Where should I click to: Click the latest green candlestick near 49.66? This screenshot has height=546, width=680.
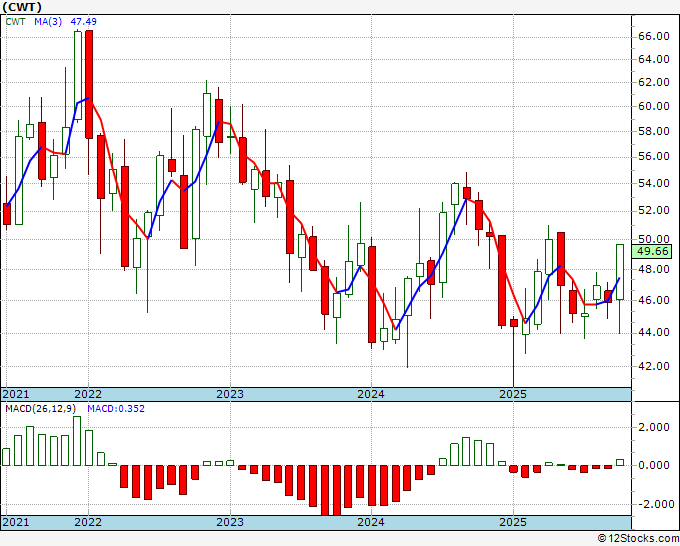(620, 272)
